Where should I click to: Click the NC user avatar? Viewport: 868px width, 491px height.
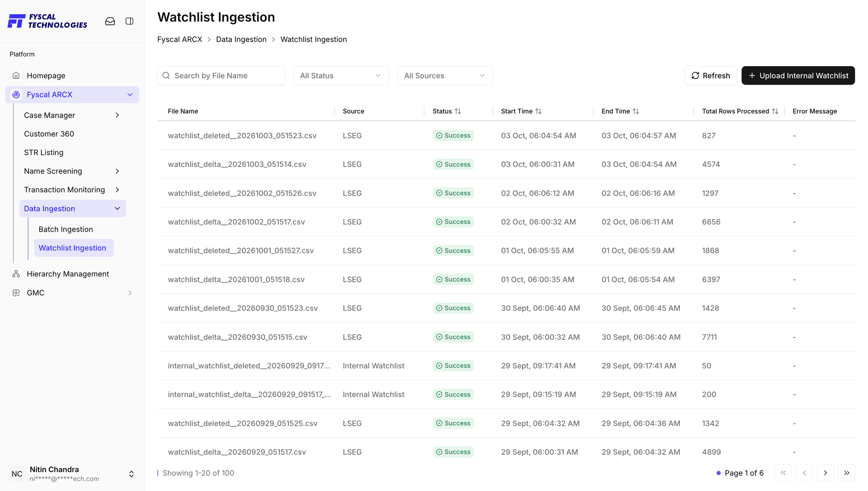click(x=17, y=474)
